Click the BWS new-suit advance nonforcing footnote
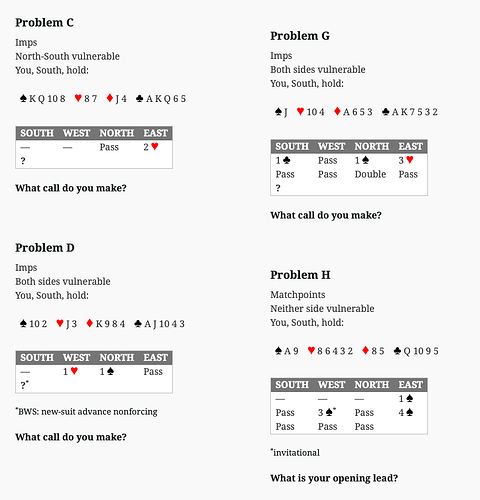 coord(86,412)
